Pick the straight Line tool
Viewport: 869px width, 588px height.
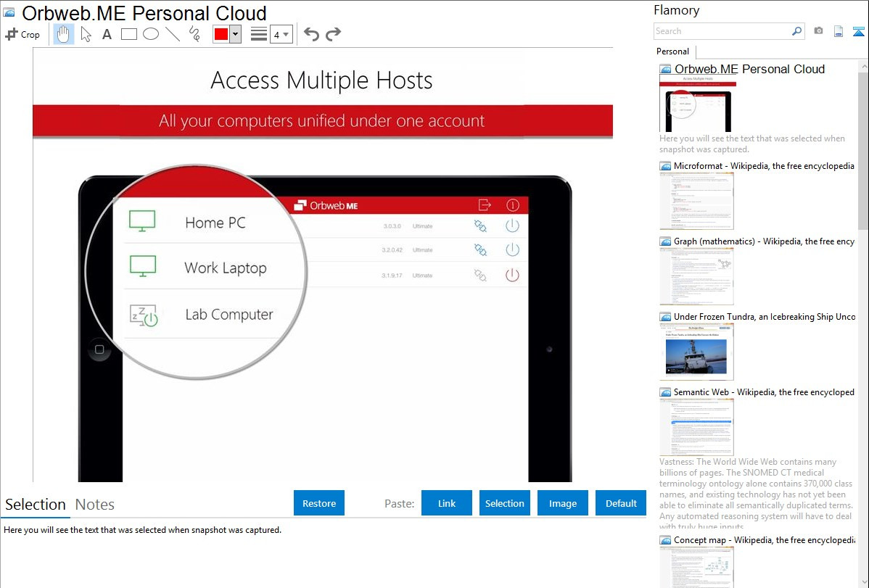[173, 34]
